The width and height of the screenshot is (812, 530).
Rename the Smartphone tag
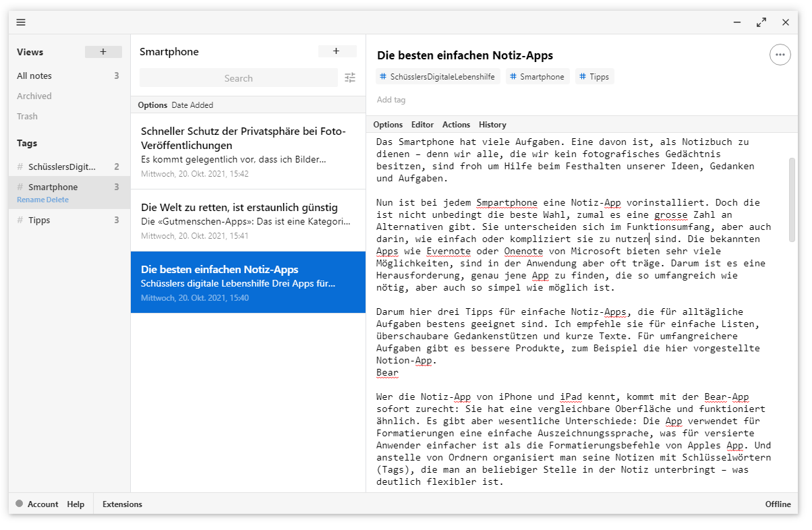[30, 200]
